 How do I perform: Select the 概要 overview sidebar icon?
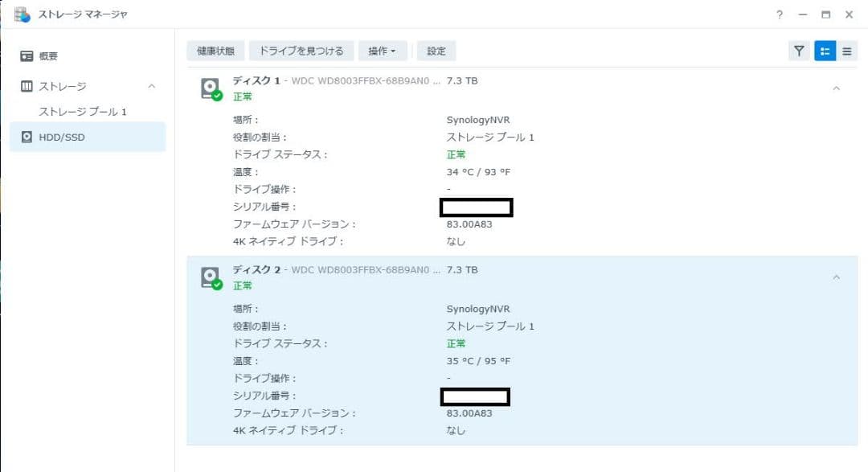pyautogui.click(x=27, y=55)
